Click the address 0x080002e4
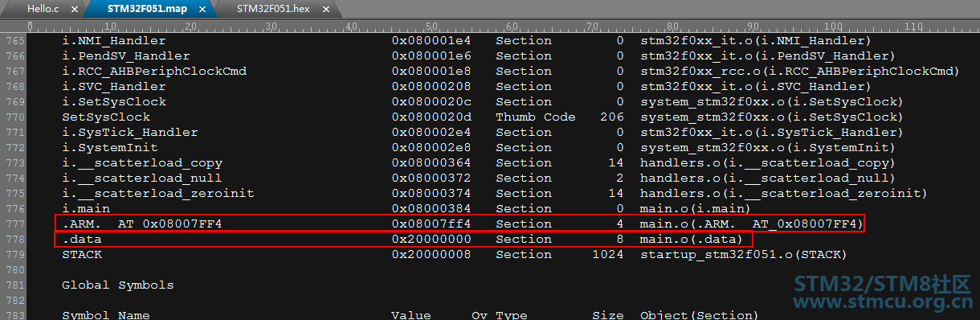This screenshot has width=980, height=320. pos(431,132)
